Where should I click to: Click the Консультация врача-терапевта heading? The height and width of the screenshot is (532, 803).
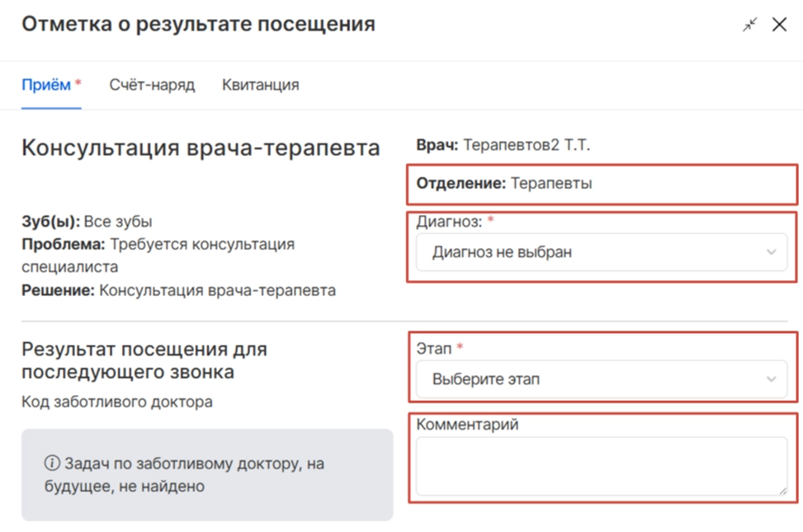[x=201, y=148]
